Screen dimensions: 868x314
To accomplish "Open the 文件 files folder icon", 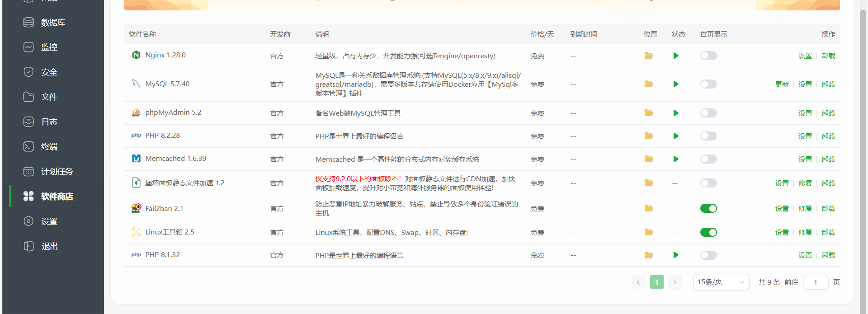I will pyautogui.click(x=28, y=97).
